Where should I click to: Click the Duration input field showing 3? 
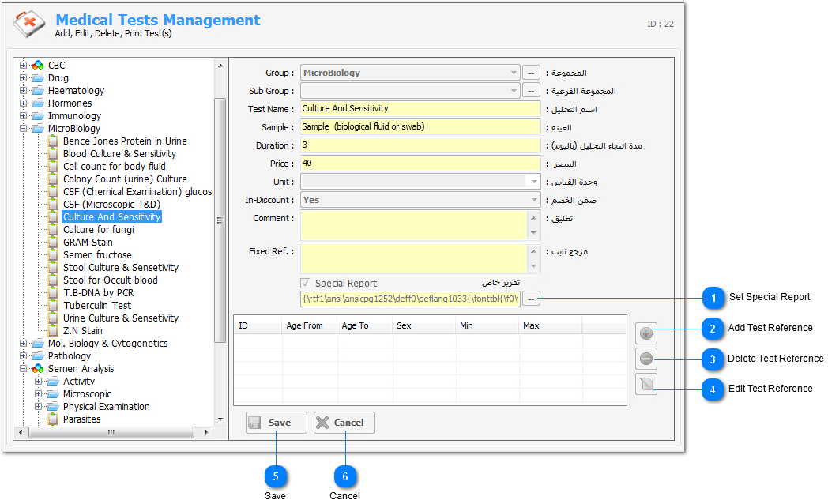pyautogui.click(x=420, y=145)
